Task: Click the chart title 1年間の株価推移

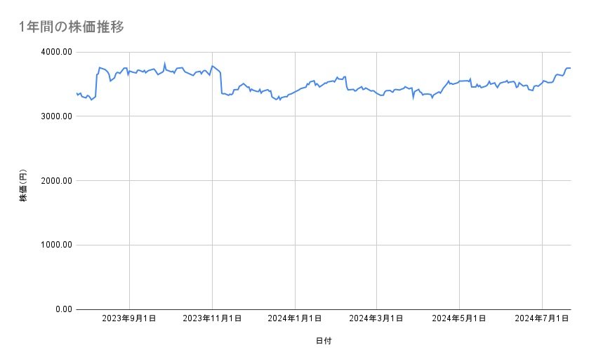Action: click(72, 27)
